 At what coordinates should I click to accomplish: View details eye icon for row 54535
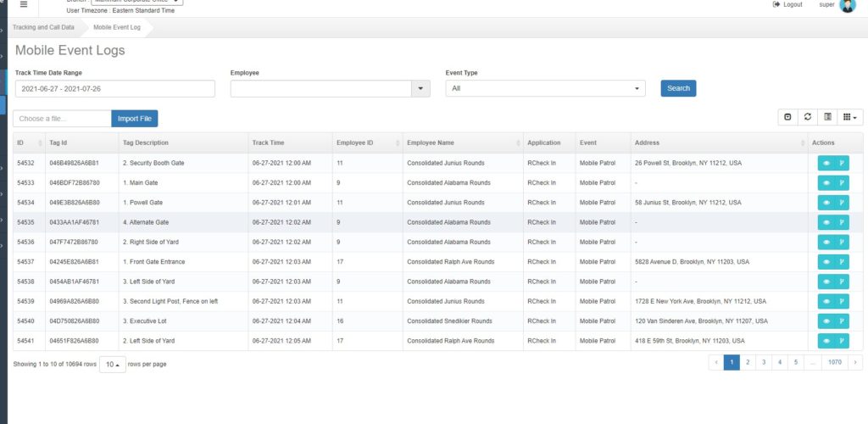[x=826, y=222]
